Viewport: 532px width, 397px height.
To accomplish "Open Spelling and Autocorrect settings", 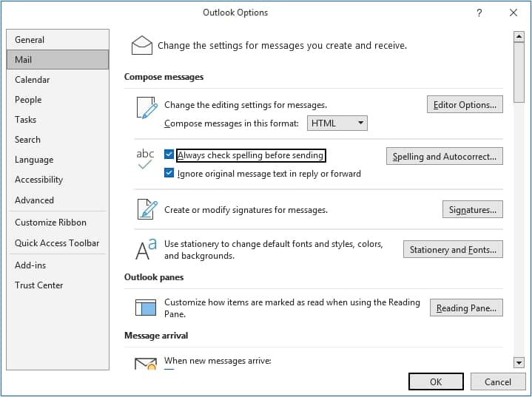I will point(445,156).
